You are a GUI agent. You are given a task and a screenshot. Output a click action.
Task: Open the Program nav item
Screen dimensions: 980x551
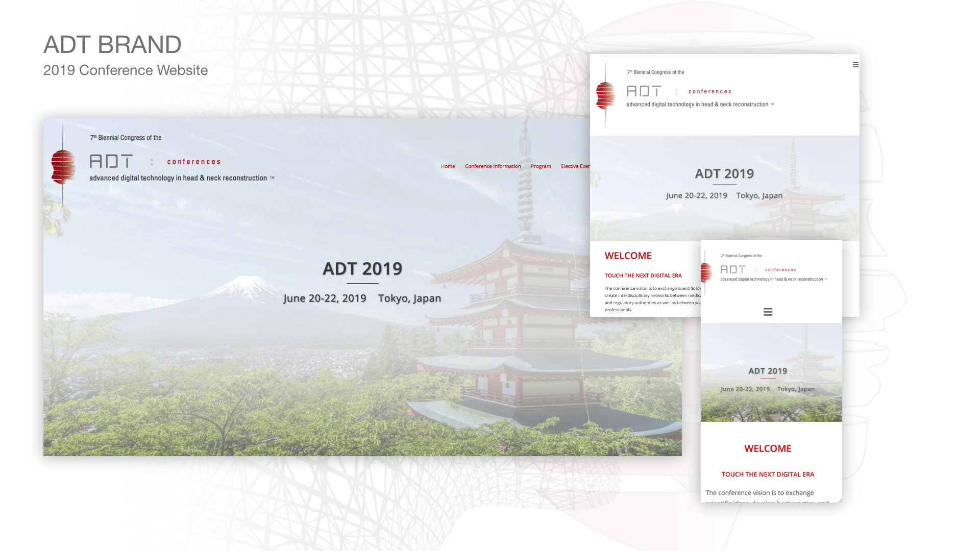[541, 166]
